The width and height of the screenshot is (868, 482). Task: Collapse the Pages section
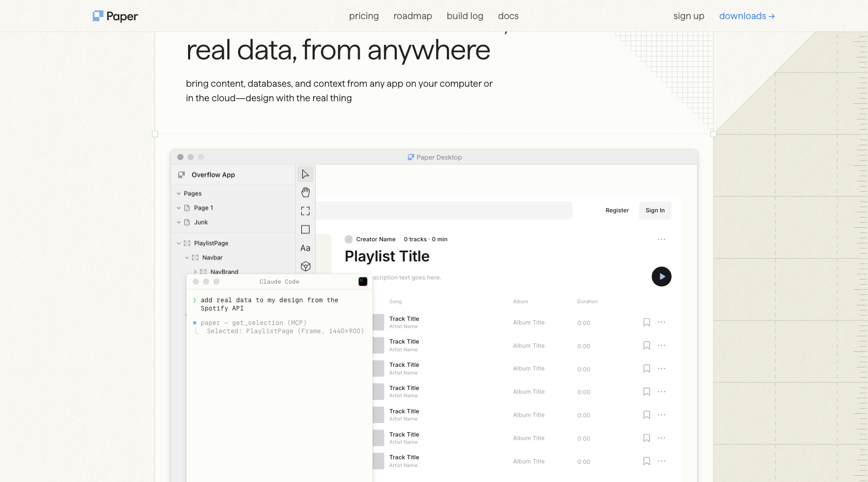(179, 193)
